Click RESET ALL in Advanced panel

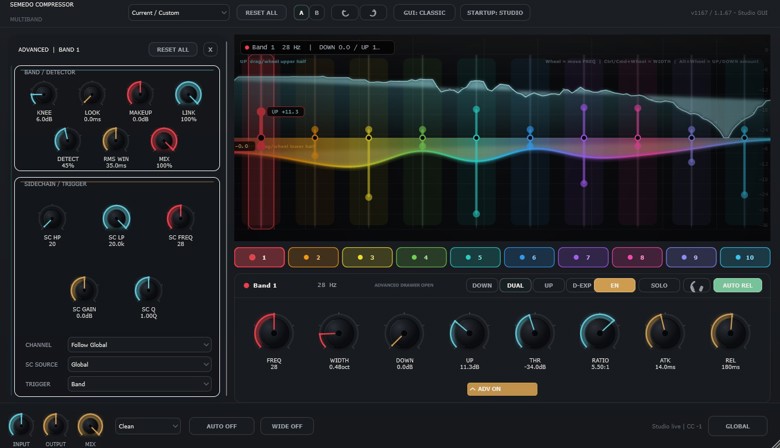click(x=173, y=50)
